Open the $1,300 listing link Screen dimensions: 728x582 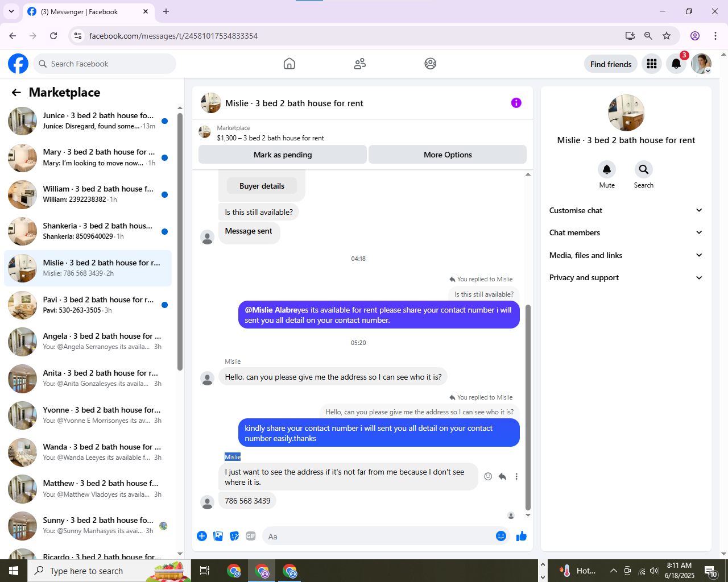tap(270, 138)
